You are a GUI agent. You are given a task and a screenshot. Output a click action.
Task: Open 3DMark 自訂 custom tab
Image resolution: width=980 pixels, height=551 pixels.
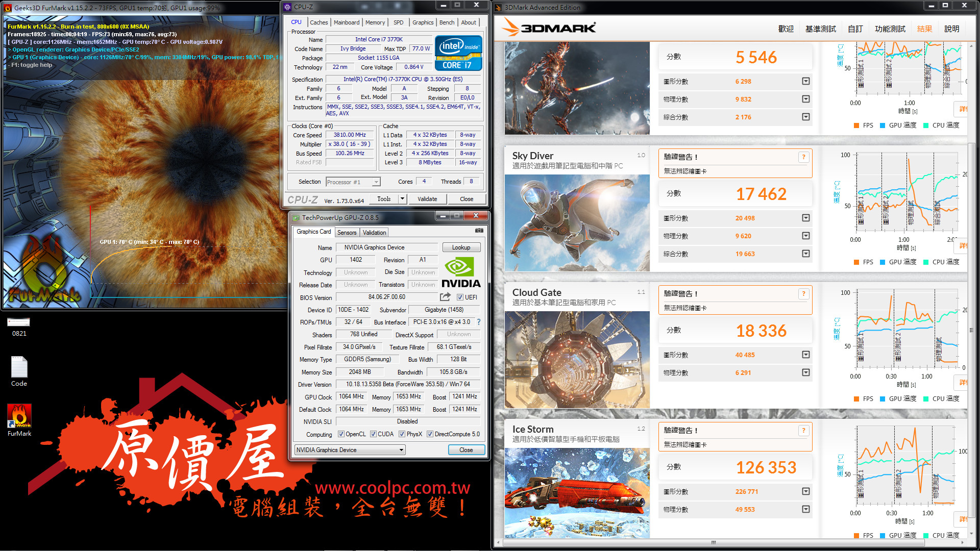855,29
